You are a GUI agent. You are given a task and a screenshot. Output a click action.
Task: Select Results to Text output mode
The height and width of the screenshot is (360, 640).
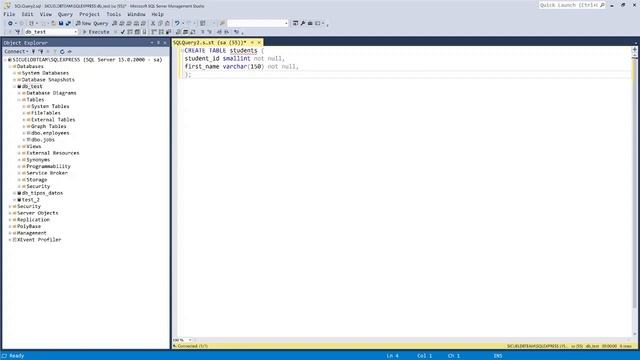[178, 32]
